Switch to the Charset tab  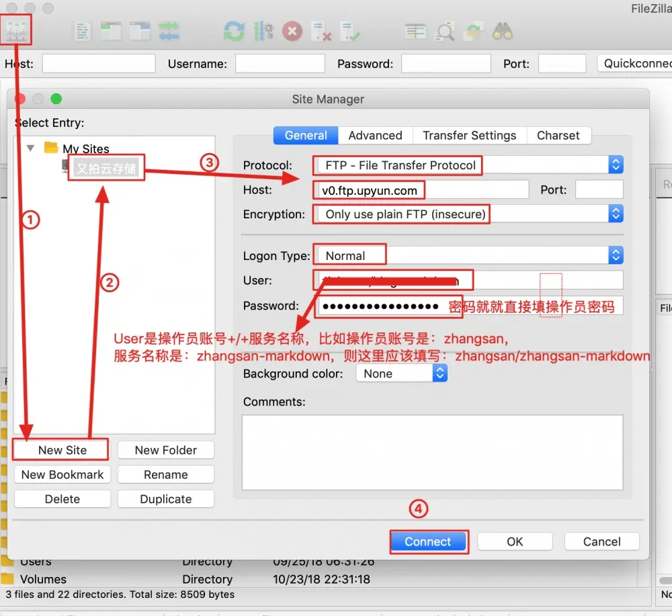(558, 136)
